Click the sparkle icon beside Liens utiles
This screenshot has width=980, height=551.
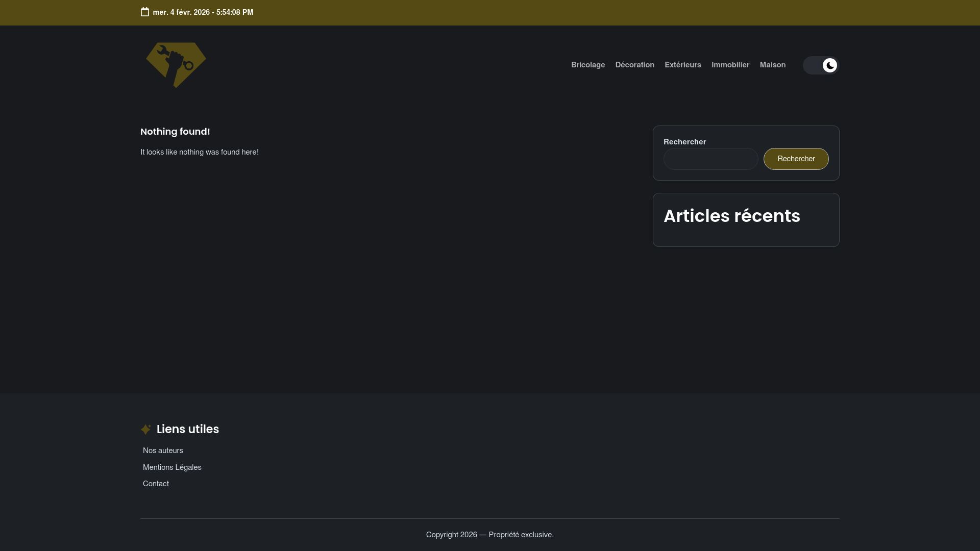[146, 430]
